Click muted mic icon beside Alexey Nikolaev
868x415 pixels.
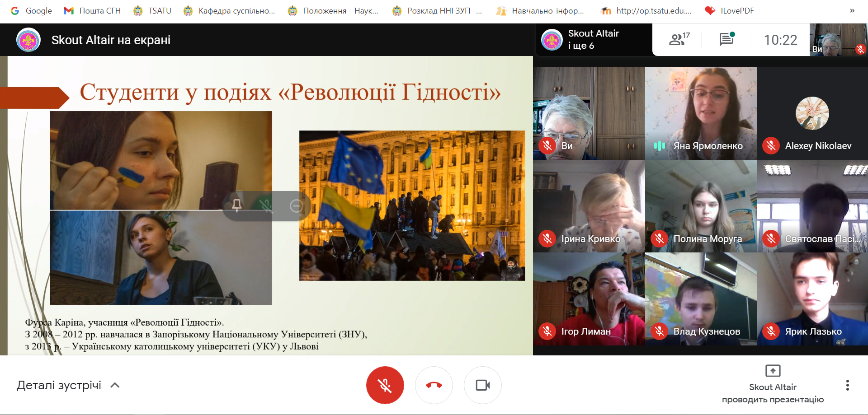(x=771, y=146)
